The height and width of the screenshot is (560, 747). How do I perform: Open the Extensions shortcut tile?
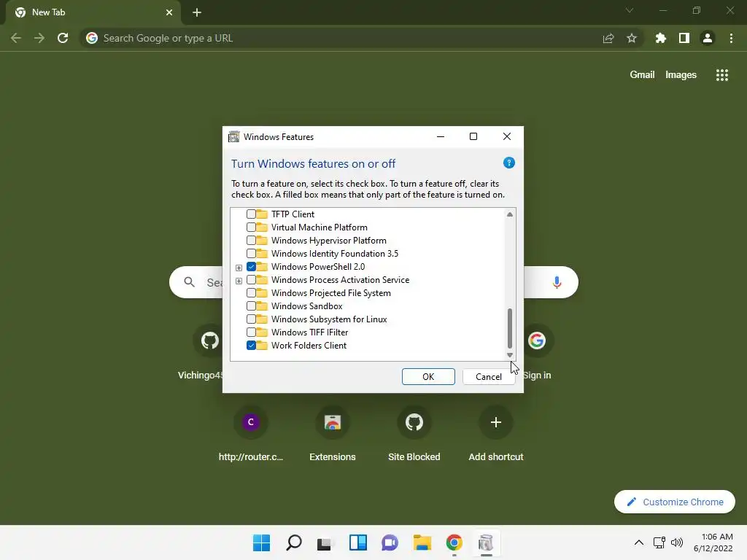[x=333, y=422]
